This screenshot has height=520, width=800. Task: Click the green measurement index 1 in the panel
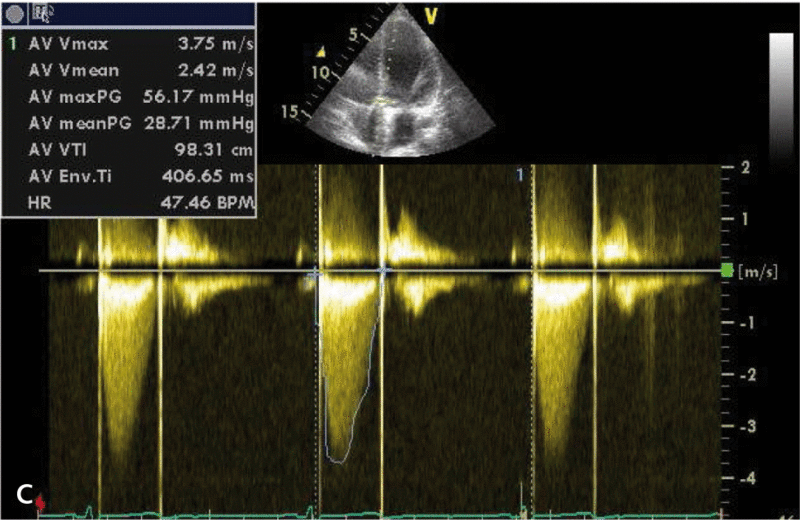tap(13, 44)
